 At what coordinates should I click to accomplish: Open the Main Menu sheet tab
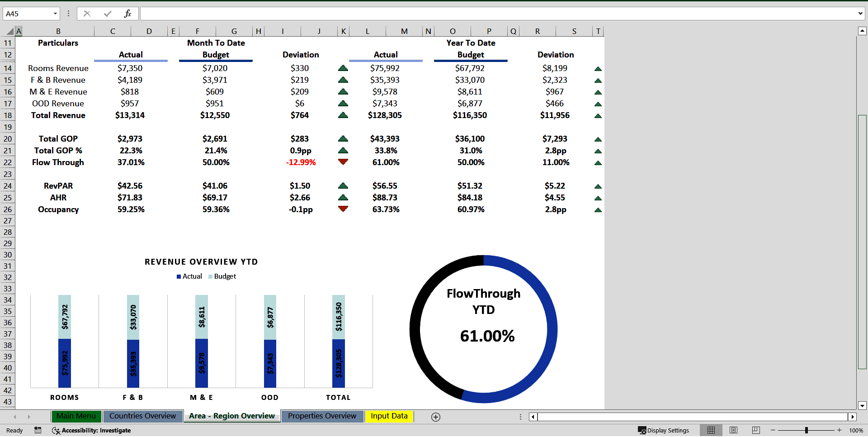76,416
